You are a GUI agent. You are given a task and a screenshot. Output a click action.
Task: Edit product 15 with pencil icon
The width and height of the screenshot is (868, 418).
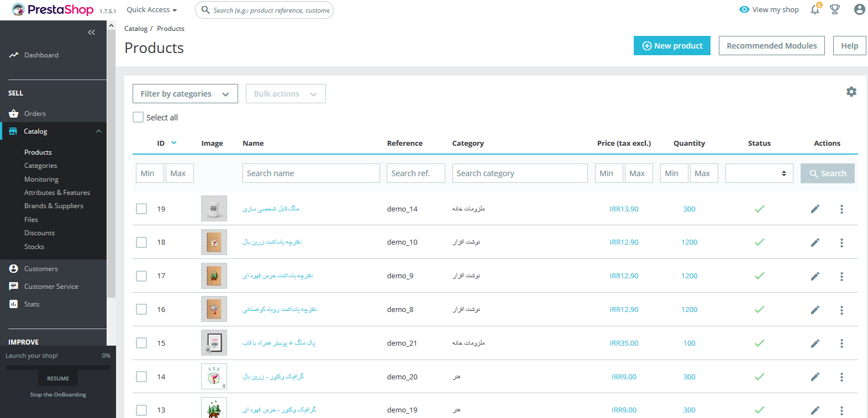[815, 343]
